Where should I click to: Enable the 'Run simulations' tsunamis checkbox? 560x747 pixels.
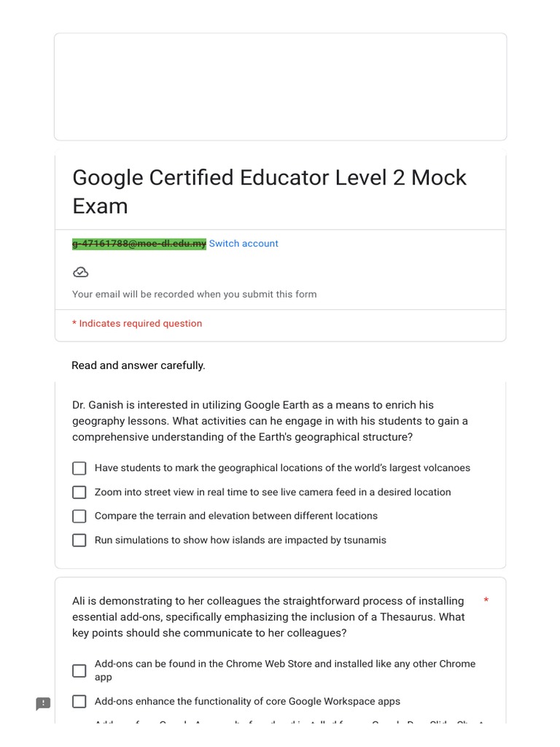point(79,541)
